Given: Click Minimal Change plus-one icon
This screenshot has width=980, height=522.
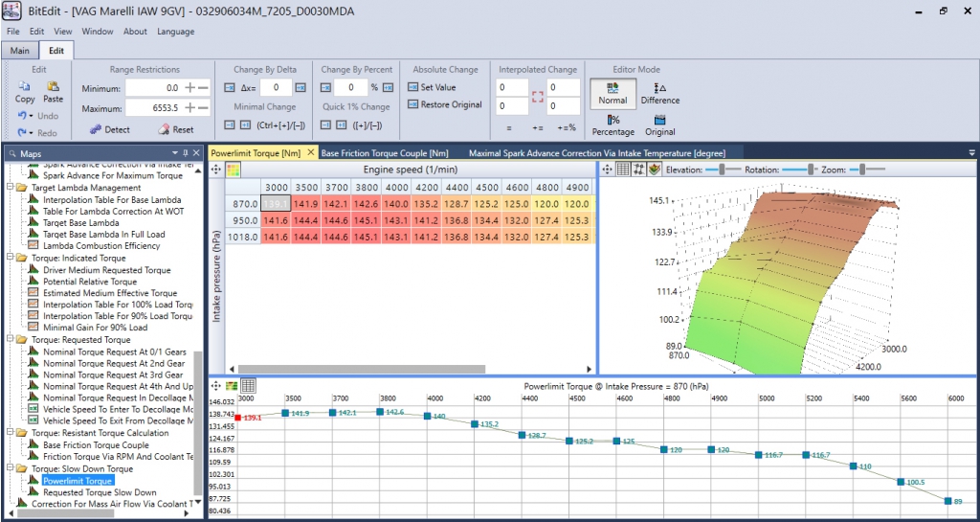Looking at the screenshot, I should pos(245,125).
